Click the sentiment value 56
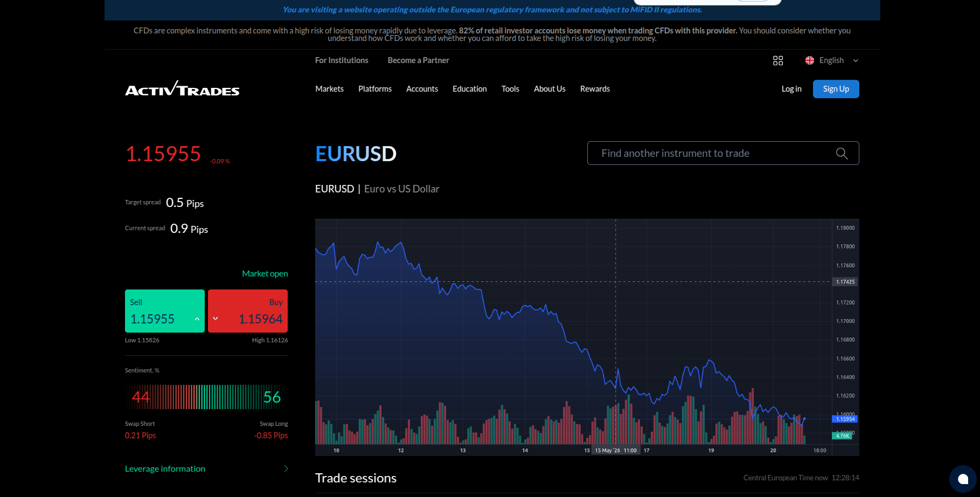Image resolution: width=980 pixels, height=497 pixels. point(272,397)
